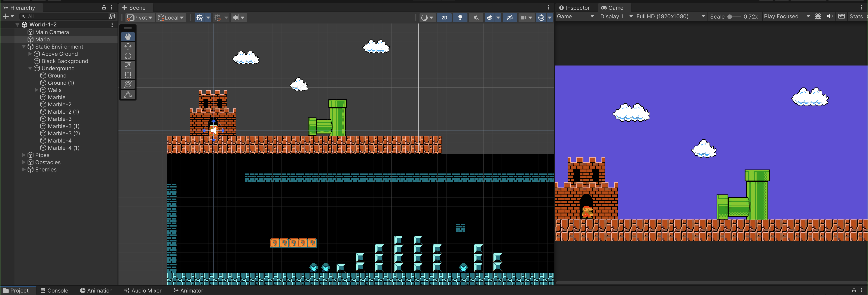Open the Hierarchy search-by-type picker icon
This screenshot has height=295, width=868.
(x=112, y=16)
